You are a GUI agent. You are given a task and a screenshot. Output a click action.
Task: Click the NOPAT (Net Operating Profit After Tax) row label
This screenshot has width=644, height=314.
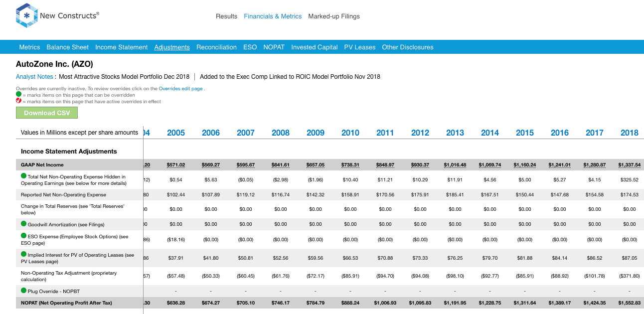[x=66, y=303]
